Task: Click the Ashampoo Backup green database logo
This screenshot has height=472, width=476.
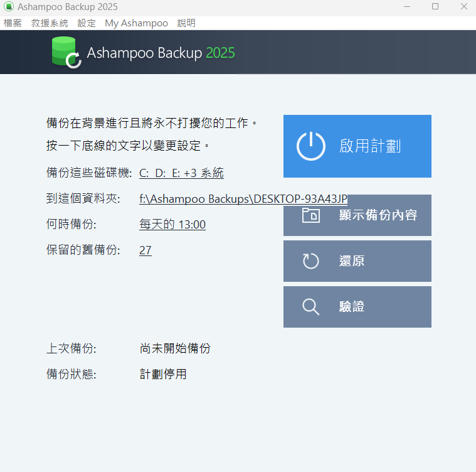Action: 66,52
